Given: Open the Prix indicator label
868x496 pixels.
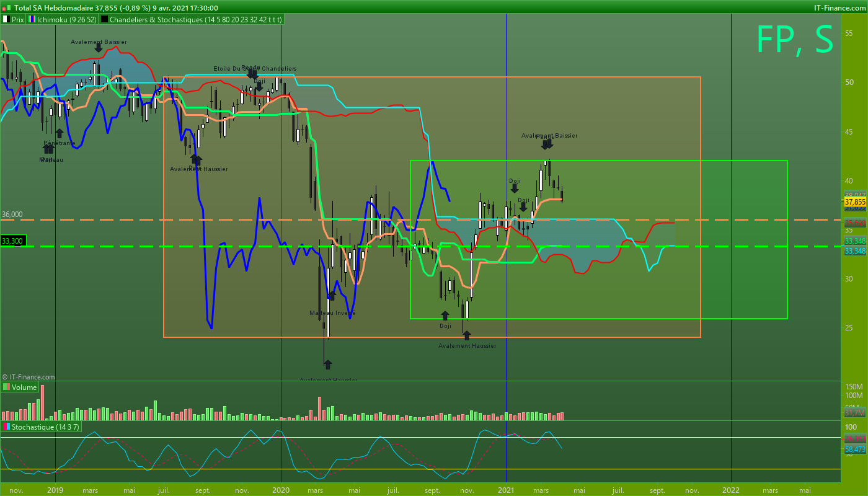Looking at the screenshot, I should click(x=18, y=20).
